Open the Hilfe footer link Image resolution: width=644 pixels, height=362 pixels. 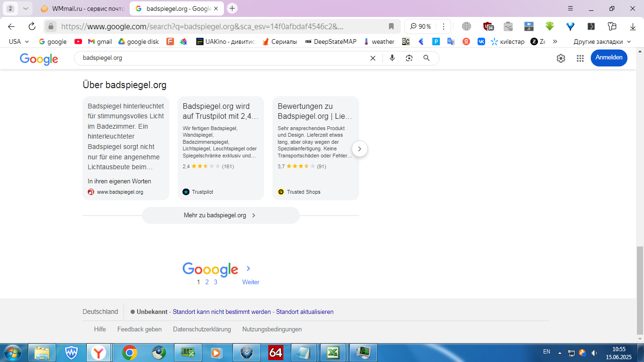(100, 329)
